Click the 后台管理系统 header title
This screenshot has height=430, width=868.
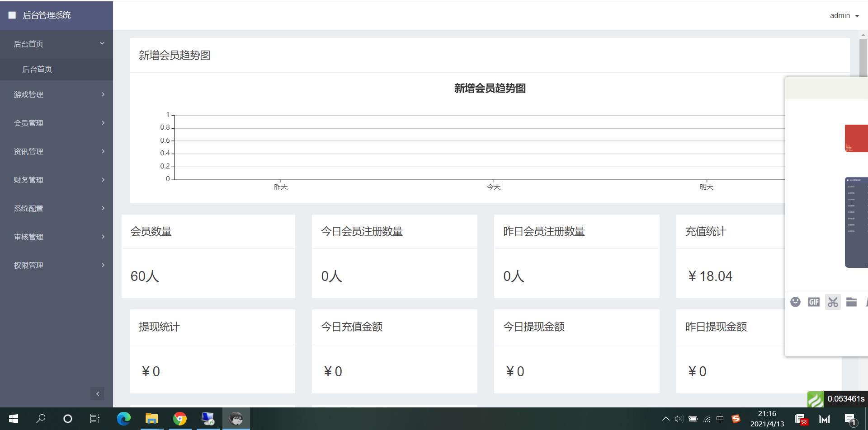(47, 15)
